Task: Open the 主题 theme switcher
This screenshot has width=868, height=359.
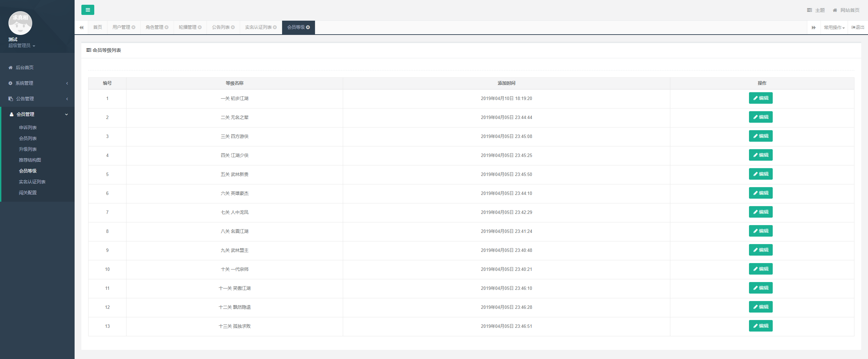Action: coord(816,10)
